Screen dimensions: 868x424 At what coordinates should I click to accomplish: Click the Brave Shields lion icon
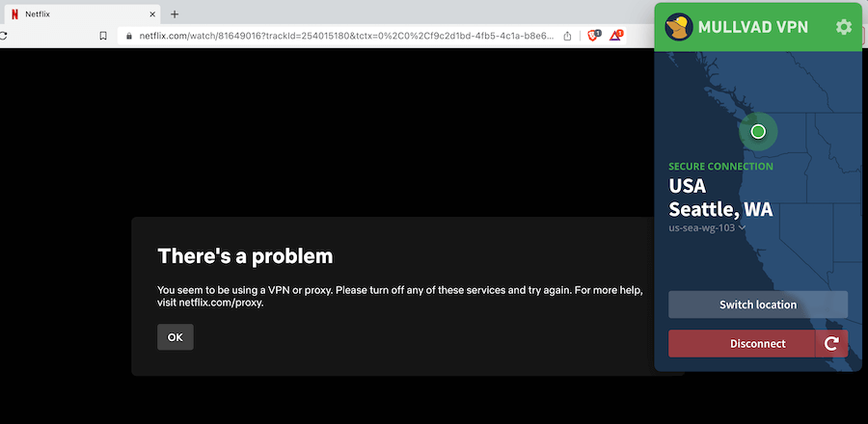[x=593, y=36]
